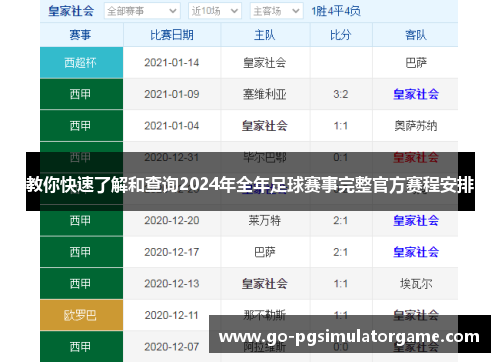
Task: Select the 西甲 cell in the 2021-01-09 row
Action: (x=81, y=94)
